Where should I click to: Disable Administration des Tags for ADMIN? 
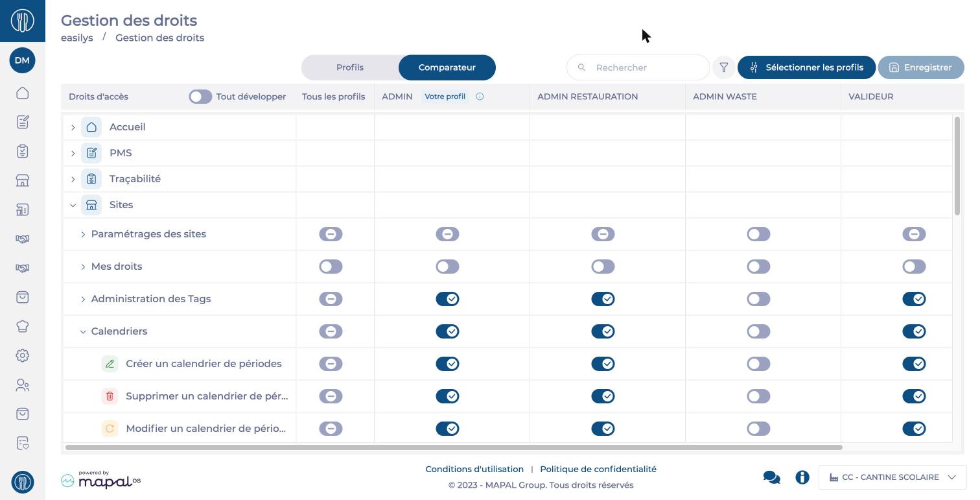(x=447, y=299)
